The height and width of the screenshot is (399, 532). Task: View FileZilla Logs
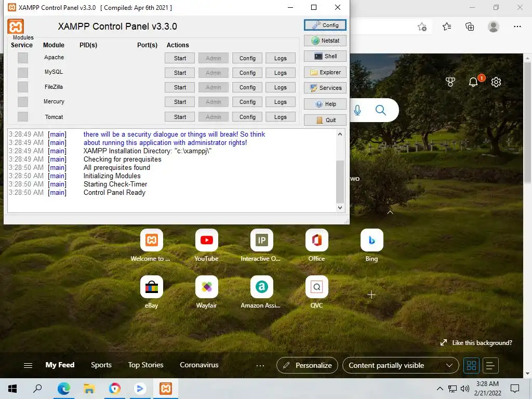point(281,87)
